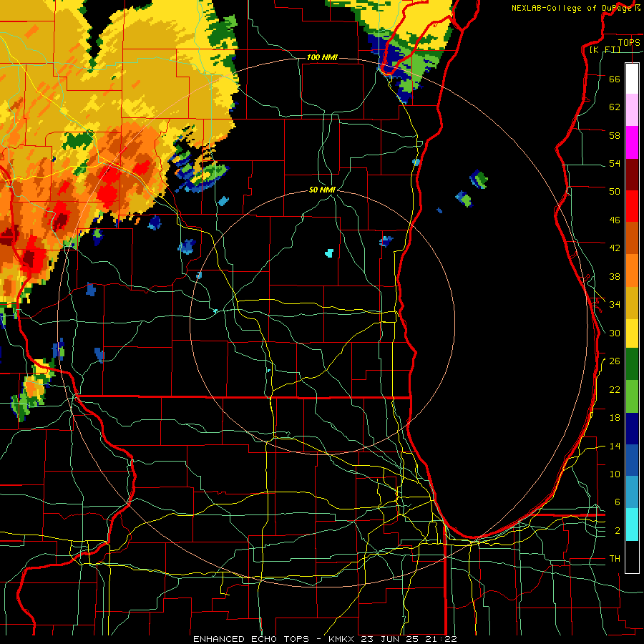The image size is (644, 644).
Task: Select the 38 legend label
Action: pos(615,277)
